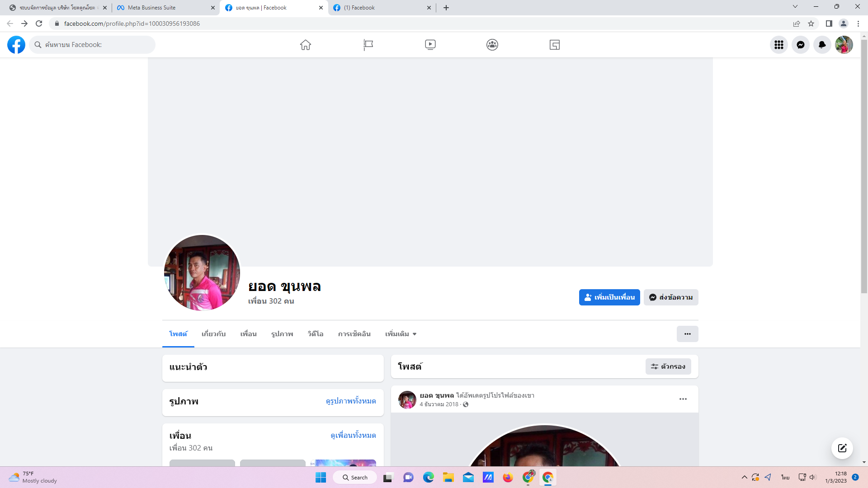
Task: Click the Facebook search field
Action: click(x=93, y=45)
